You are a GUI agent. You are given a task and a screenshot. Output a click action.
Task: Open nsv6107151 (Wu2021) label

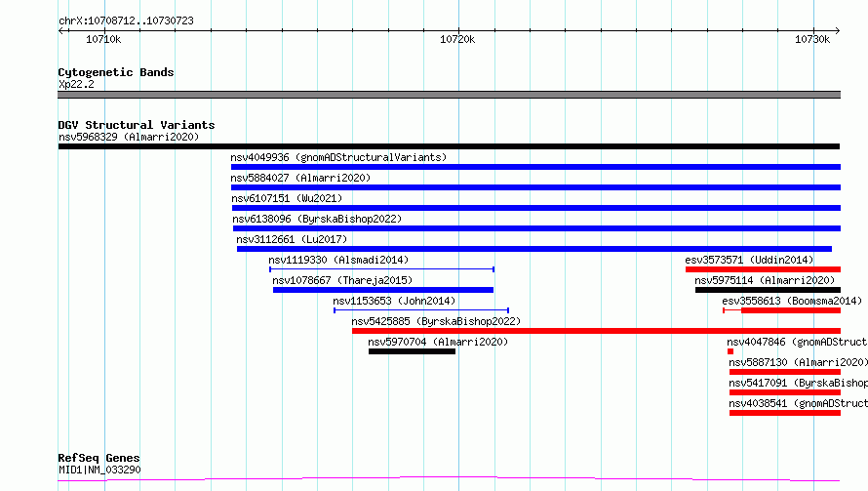(287, 198)
